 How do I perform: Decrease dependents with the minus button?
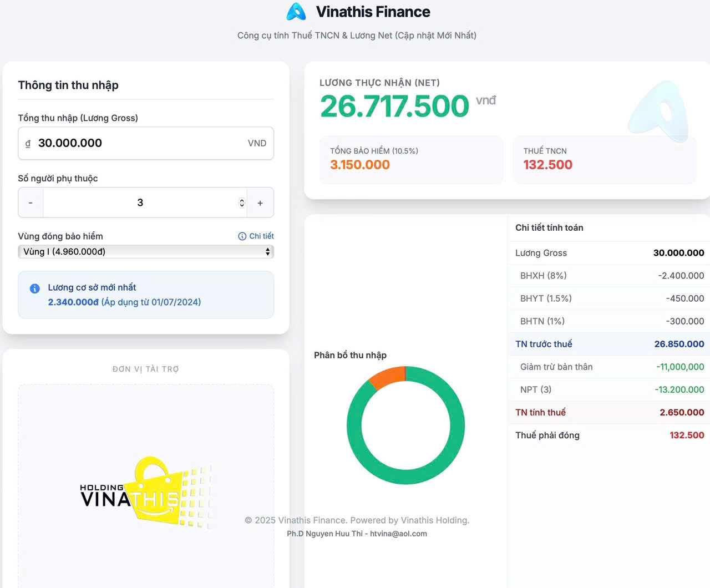(31, 203)
